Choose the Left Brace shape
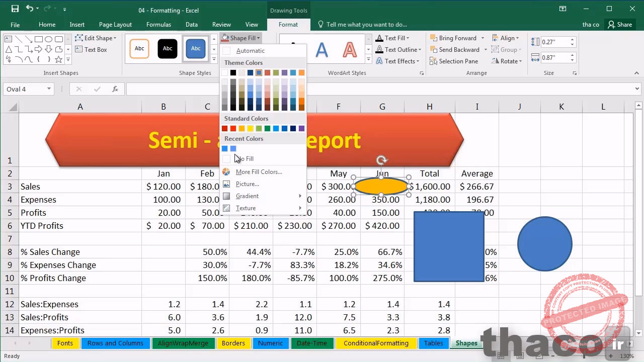 point(38,59)
